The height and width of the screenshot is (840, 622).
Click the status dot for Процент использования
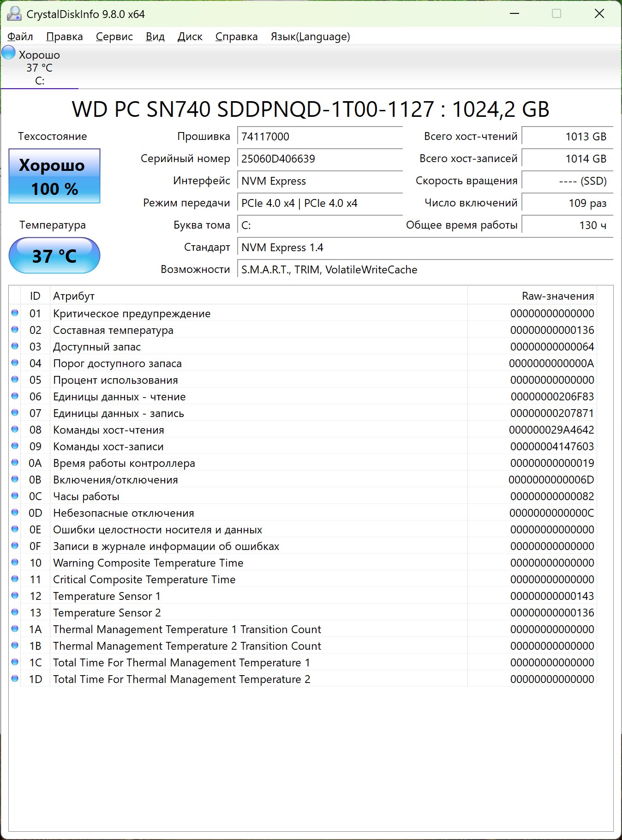[x=15, y=380]
